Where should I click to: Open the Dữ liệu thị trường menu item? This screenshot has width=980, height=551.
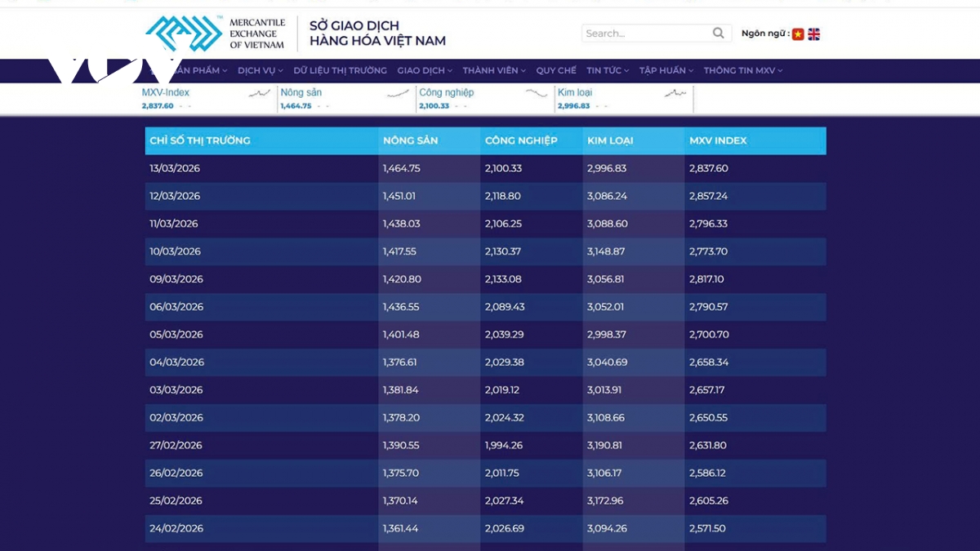pyautogui.click(x=340, y=71)
